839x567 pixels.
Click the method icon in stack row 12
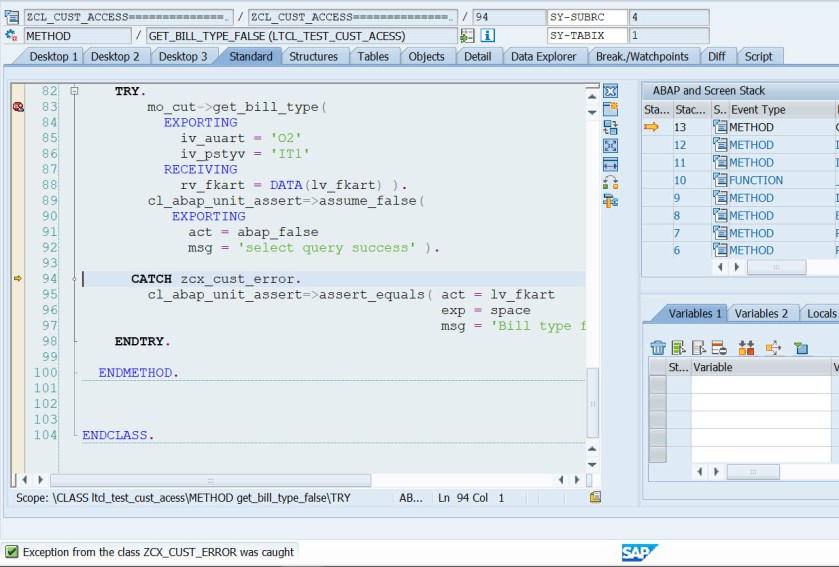click(x=719, y=145)
